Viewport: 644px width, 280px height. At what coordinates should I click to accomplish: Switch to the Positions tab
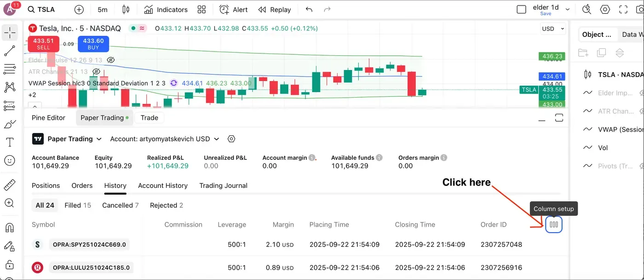[x=46, y=186]
